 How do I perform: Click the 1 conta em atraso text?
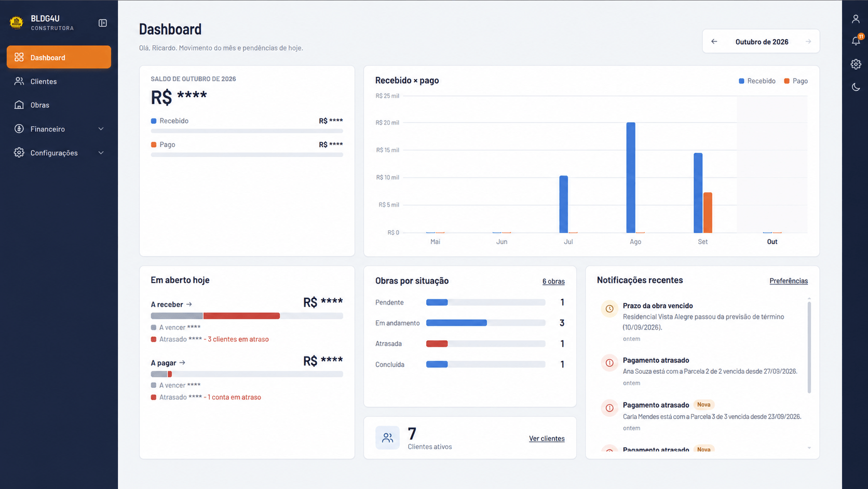point(235,398)
